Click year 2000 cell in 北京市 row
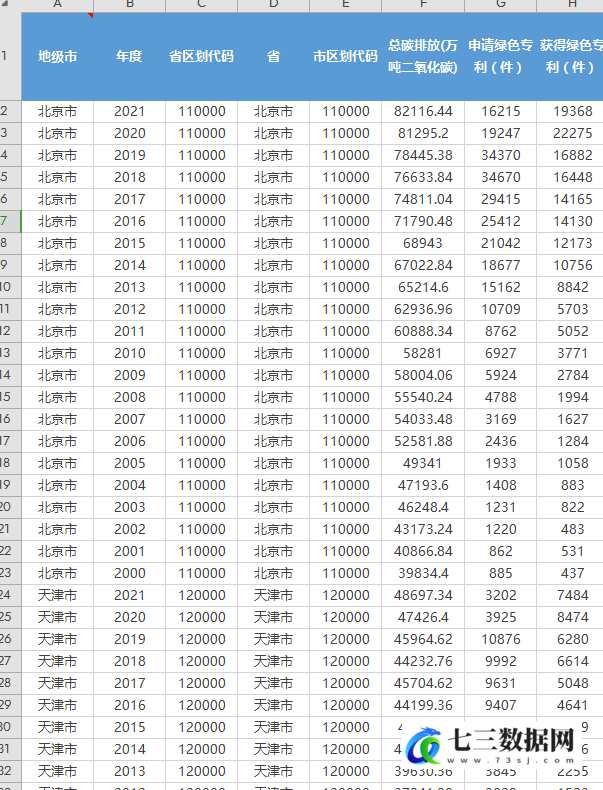The image size is (603, 790). [129, 573]
